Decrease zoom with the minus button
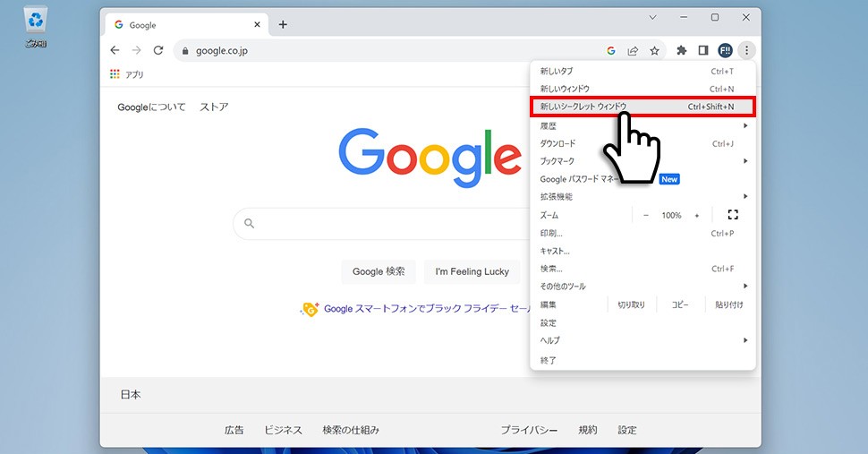This screenshot has width=868, height=454. pyautogui.click(x=645, y=216)
